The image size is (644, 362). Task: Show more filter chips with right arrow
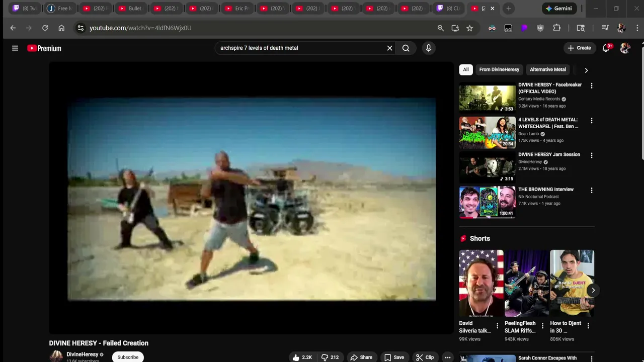[x=586, y=70]
